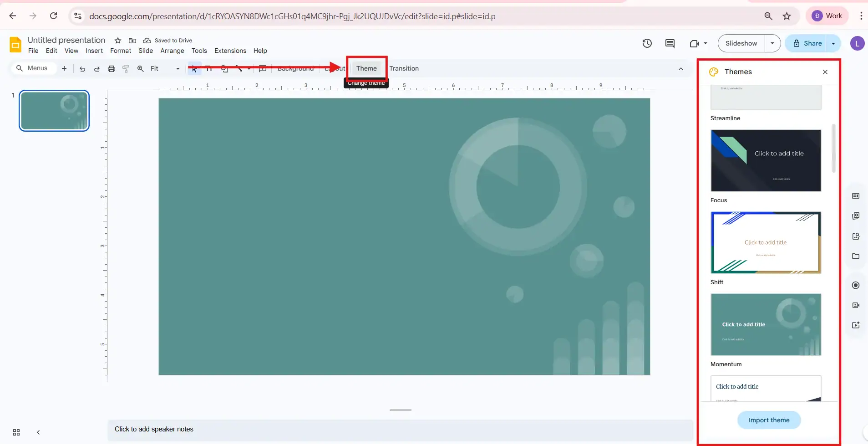This screenshot has height=446, width=868.
Task: Switch to the Transition pane
Action: tap(404, 68)
